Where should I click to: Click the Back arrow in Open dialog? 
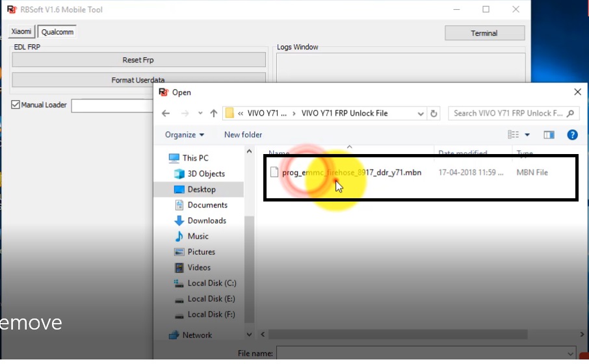[166, 114]
